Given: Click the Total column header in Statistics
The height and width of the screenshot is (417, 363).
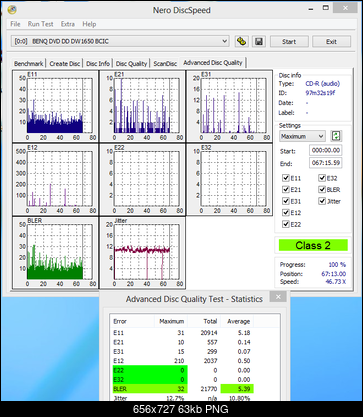Looking at the screenshot, I should tap(204, 321).
